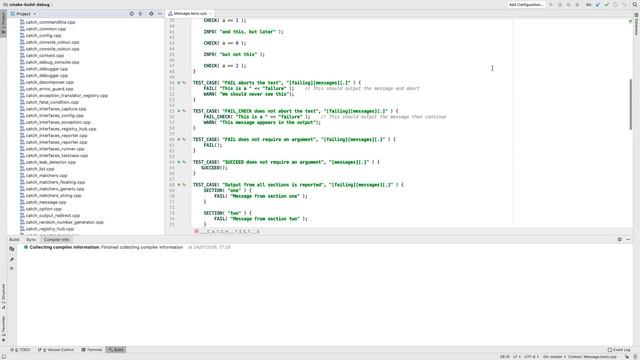Screen dimensions: 640x360
Task: Click the locate/scroll-from-source target icon
Action: [131, 13]
